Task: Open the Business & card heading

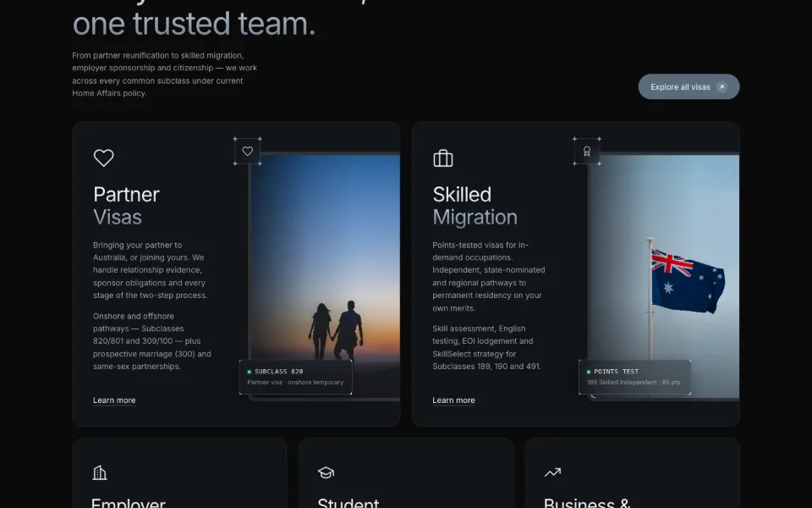Action: tap(587, 502)
